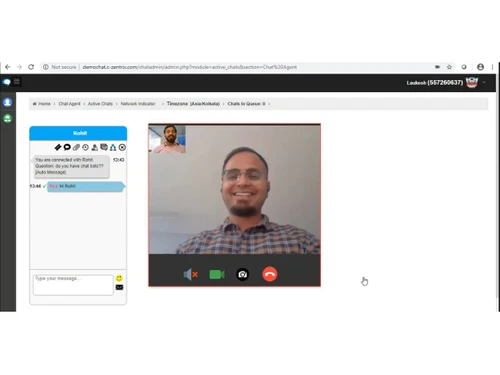The width and height of the screenshot is (500, 375).
Task: Click the camera permission icon in address bar
Action: pyautogui.click(x=437, y=67)
